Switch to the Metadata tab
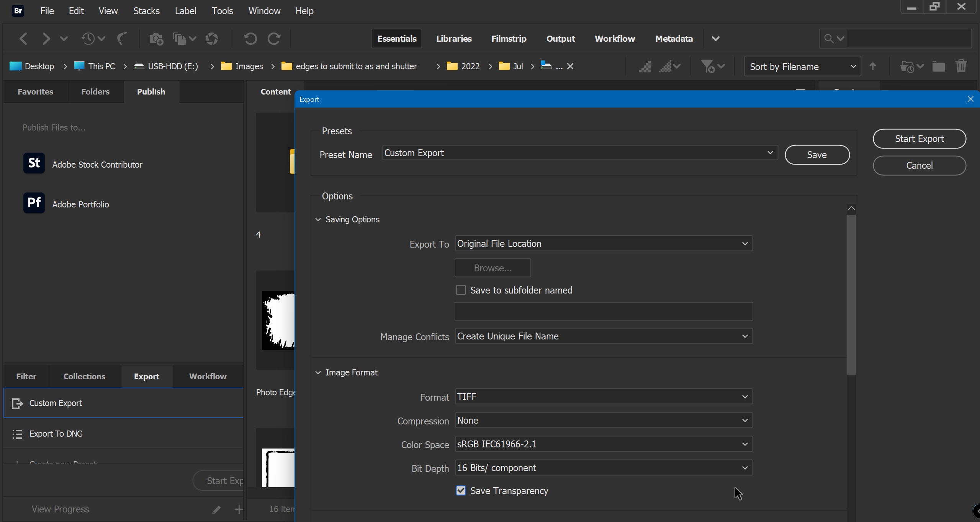 click(x=673, y=38)
